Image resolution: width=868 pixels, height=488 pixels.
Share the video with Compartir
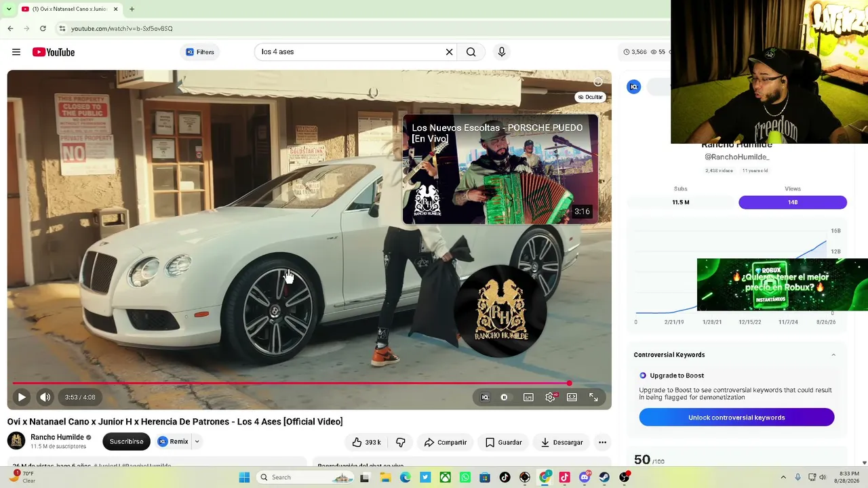[x=446, y=443]
